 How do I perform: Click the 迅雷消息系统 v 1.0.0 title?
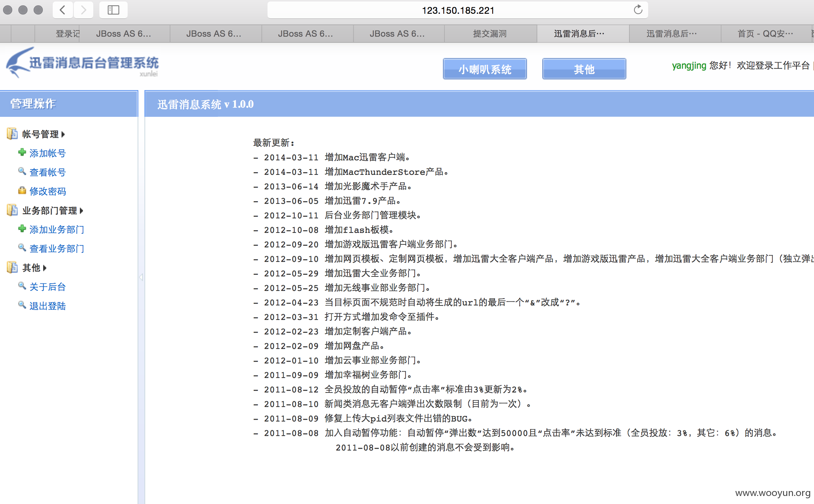[206, 104]
